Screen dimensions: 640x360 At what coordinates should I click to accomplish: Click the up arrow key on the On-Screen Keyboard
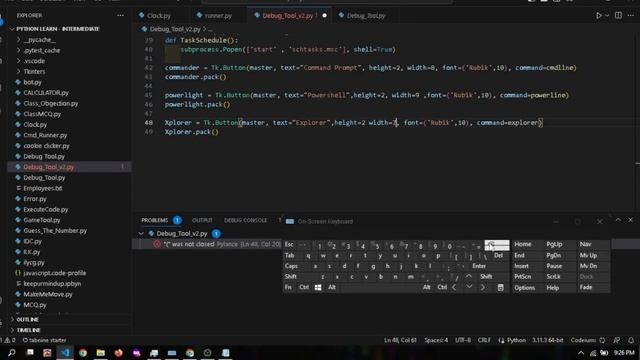pos(469,276)
